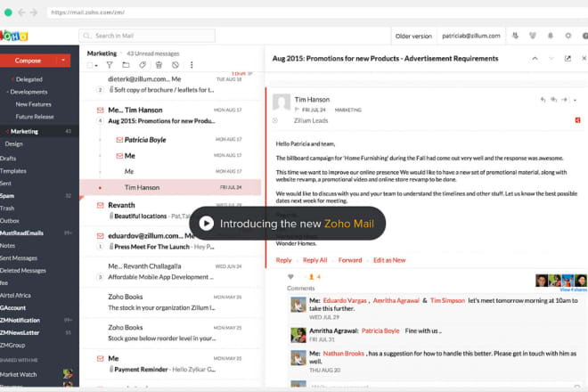
Task: Click the orange person invitee icon
Action: coord(311,277)
